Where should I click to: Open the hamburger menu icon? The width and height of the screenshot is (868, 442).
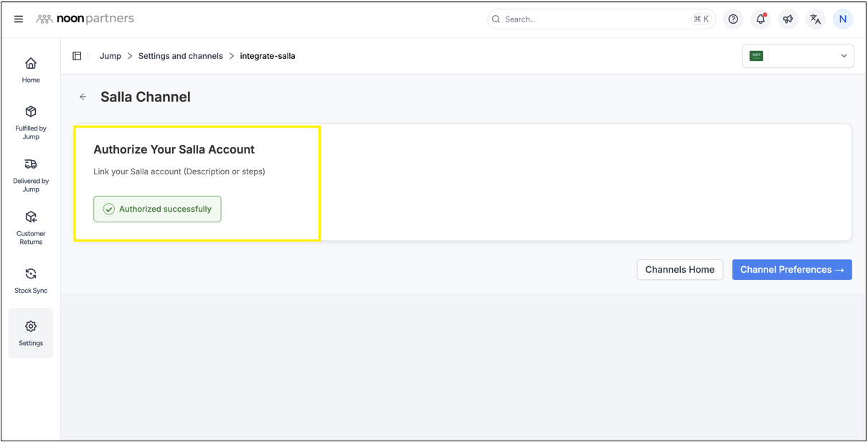[19, 19]
